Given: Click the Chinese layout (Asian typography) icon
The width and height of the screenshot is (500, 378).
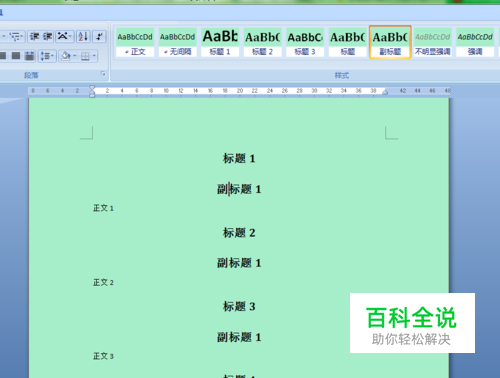Looking at the screenshot, I should coord(62,36).
